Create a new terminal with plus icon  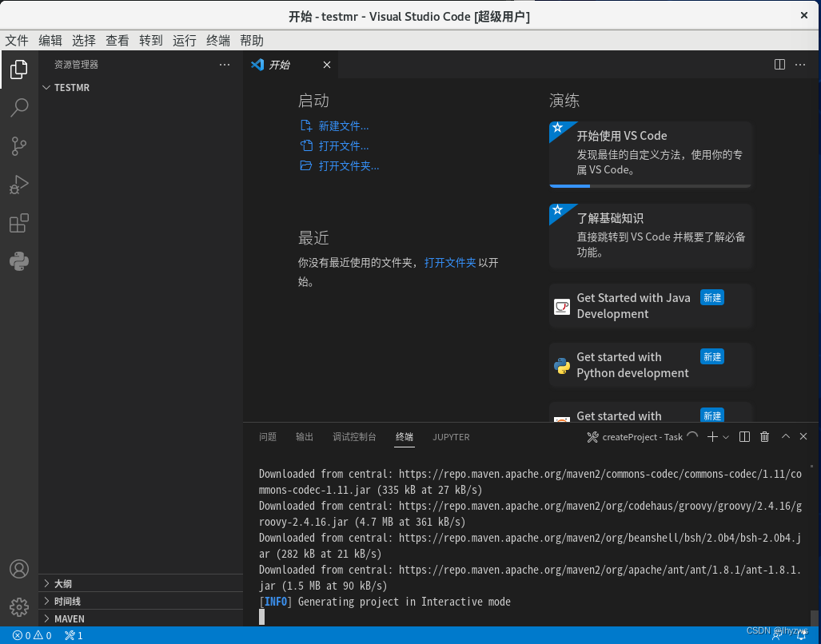(712, 437)
